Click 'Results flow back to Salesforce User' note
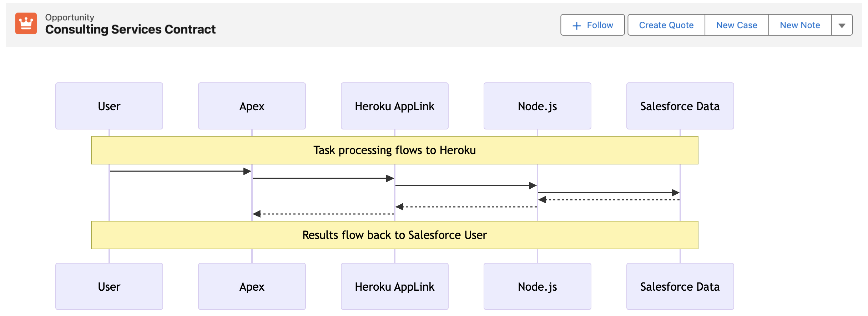The height and width of the screenshot is (316, 868). (x=395, y=235)
